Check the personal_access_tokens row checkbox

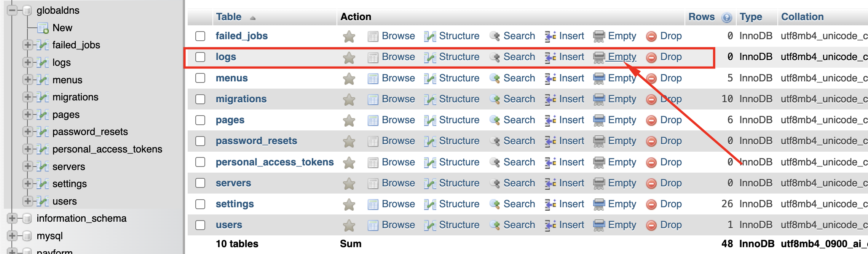click(200, 162)
